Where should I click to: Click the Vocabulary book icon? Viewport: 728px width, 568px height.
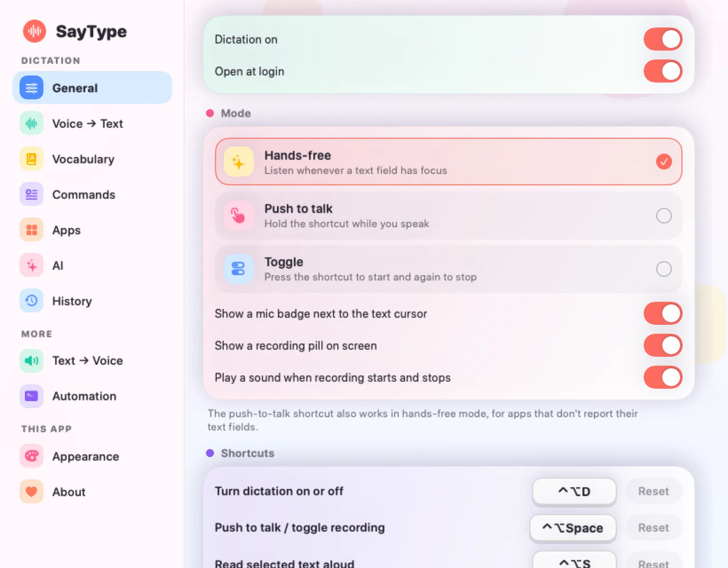click(x=32, y=159)
